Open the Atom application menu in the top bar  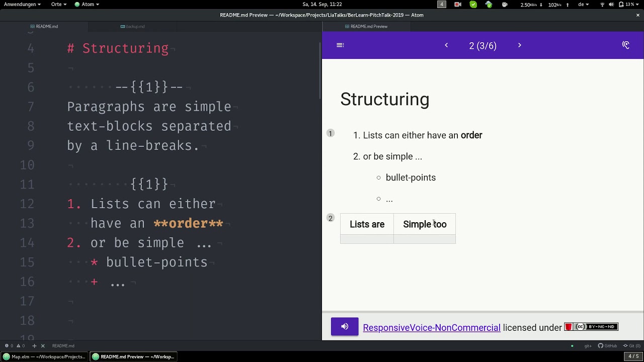point(87,4)
